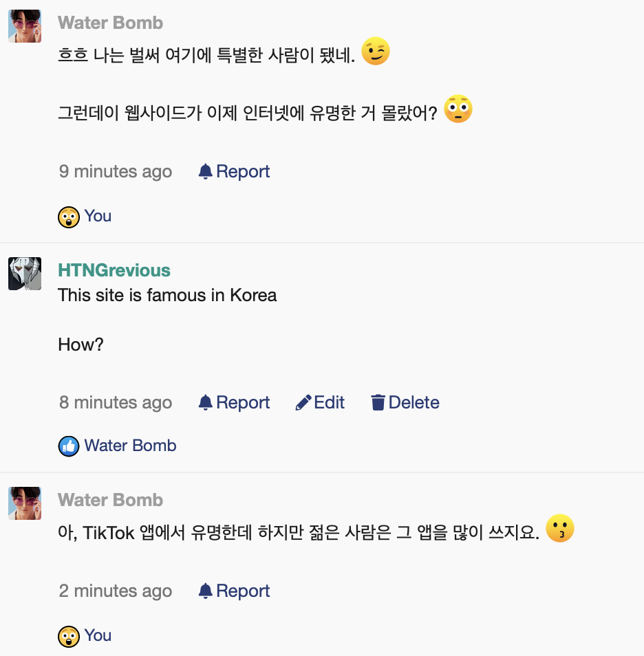Click Water Bomb's avatar in the first comment
644x656 pixels.
(x=25, y=26)
